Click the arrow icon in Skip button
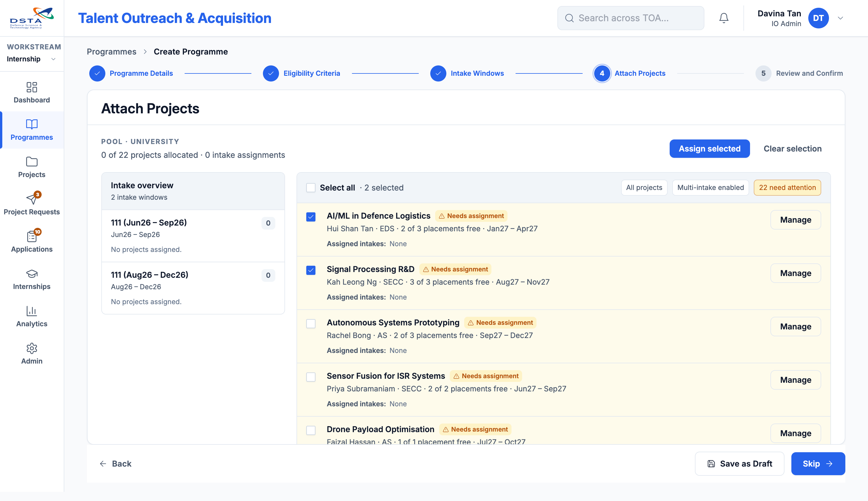 point(830,464)
